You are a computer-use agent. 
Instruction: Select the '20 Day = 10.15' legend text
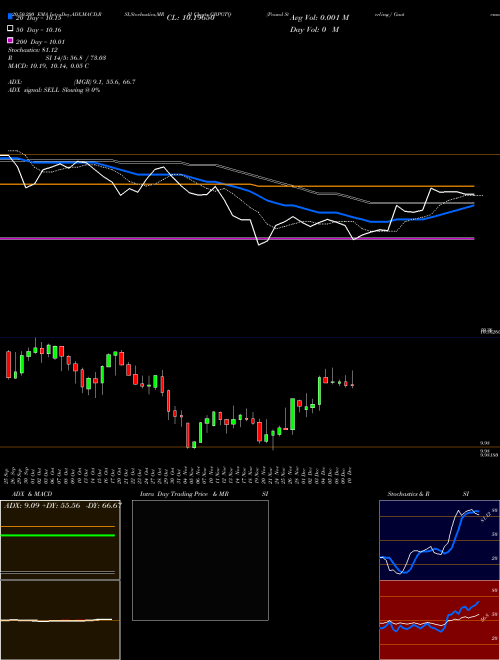[x=39, y=18]
